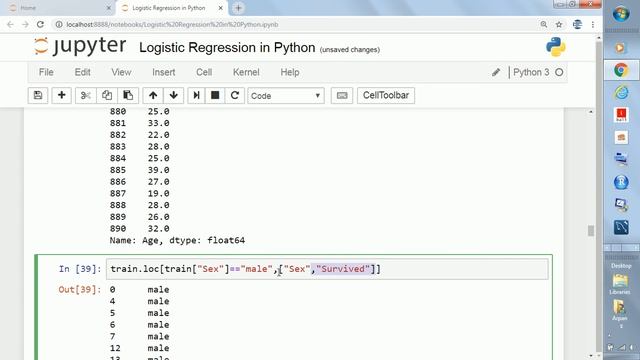
Task: Click the Python logo icon
Action: [556, 47]
